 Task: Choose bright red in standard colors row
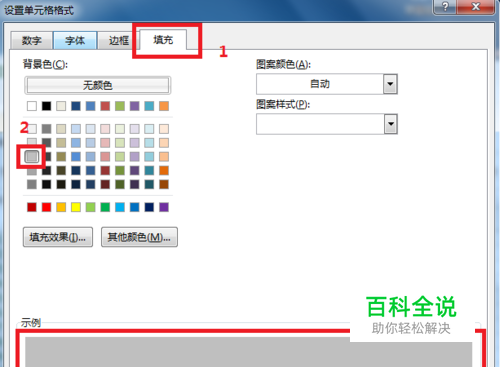click(x=46, y=207)
